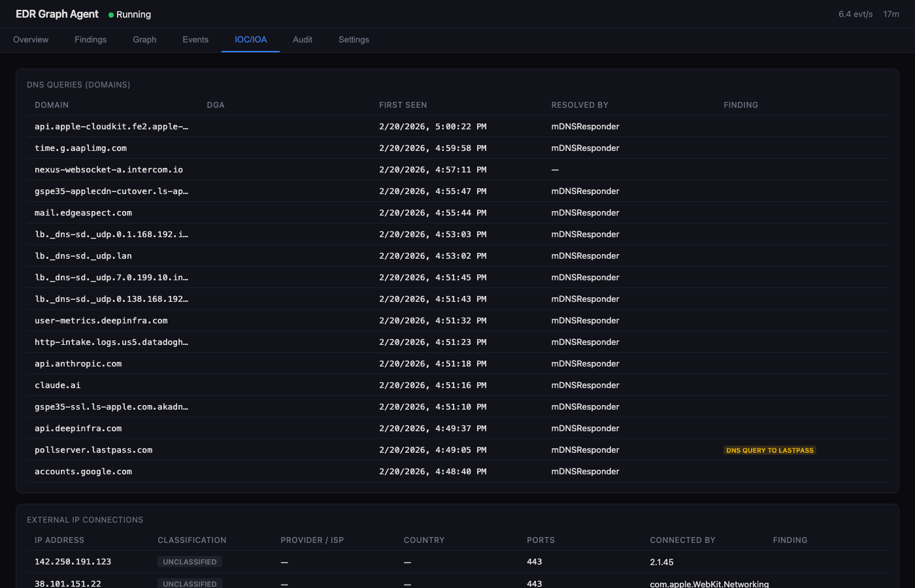Viewport: 915px width, 588px height.
Task: Click the 4:48:40 PM first seen timestamp
Action: coord(433,472)
